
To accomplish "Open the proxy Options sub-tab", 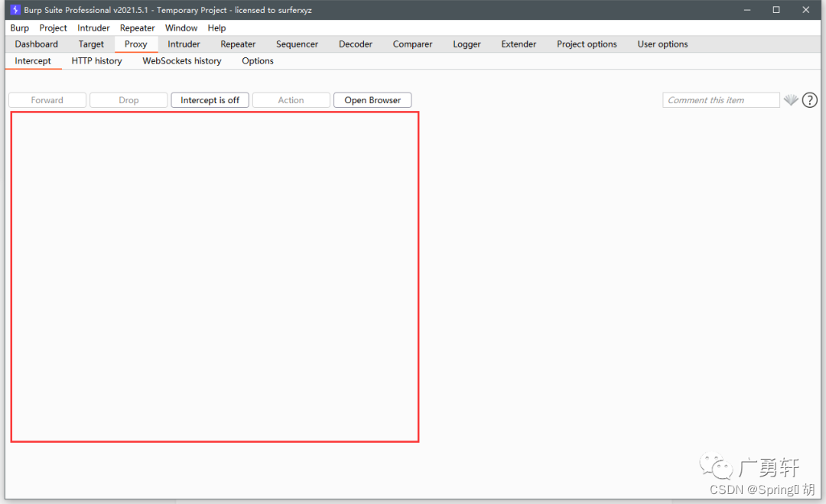I will [x=258, y=61].
